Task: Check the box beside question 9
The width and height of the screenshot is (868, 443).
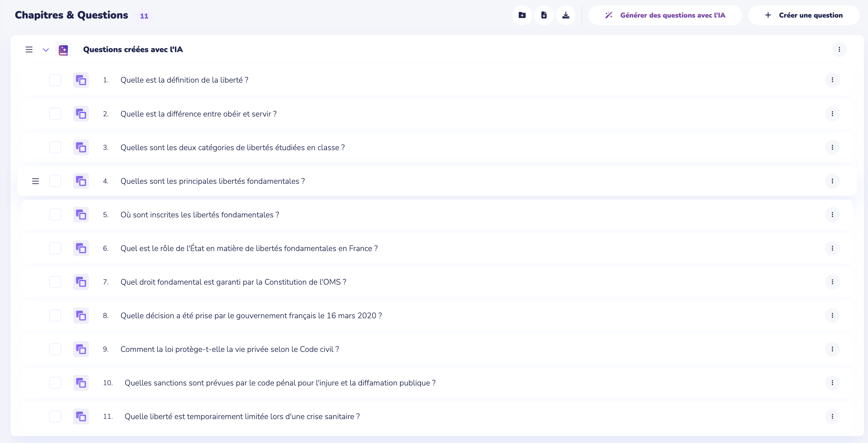Action: pos(55,349)
